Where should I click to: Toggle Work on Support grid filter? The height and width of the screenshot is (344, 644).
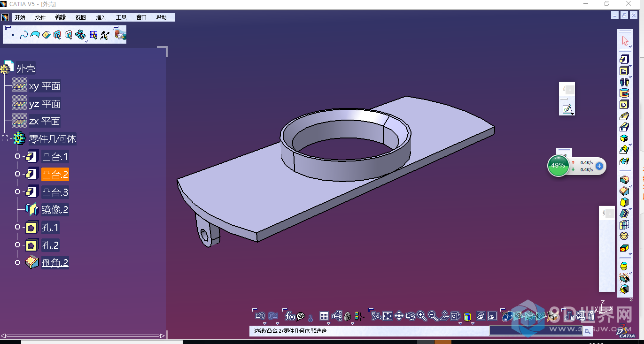pyautogui.click(x=93, y=35)
